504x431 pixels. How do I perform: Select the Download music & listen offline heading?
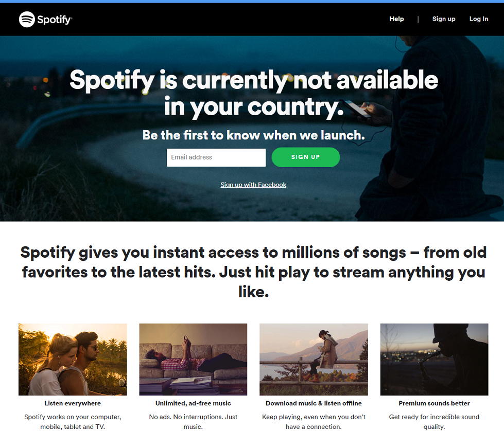click(314, 403)
